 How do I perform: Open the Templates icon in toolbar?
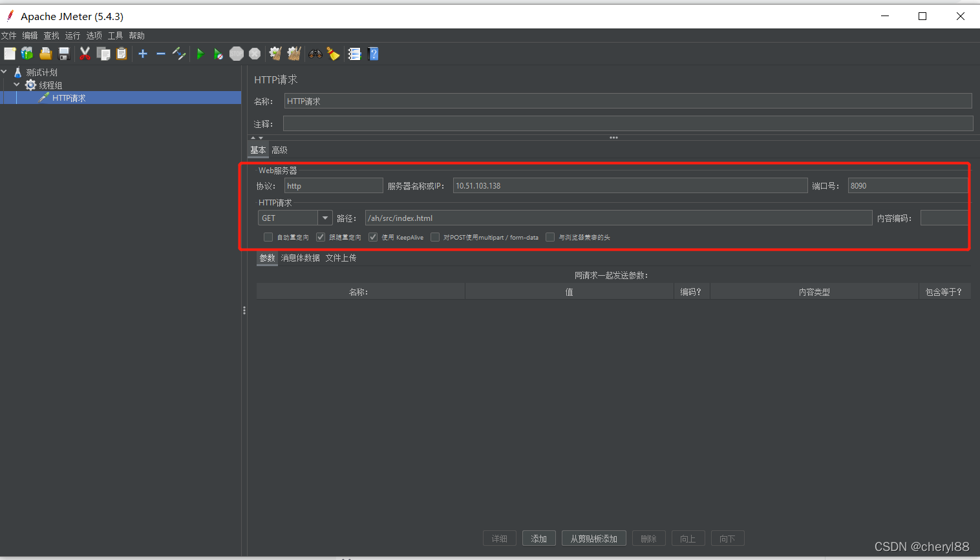27,54
